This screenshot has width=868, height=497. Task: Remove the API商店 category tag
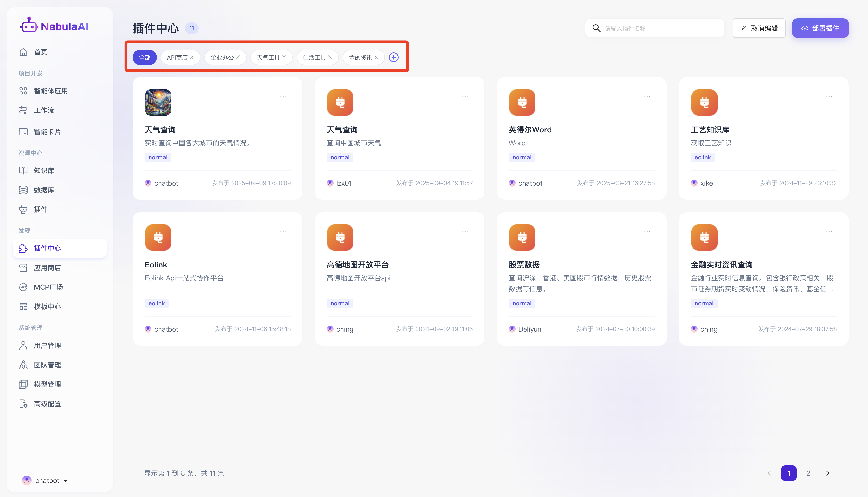pos(192,57)
